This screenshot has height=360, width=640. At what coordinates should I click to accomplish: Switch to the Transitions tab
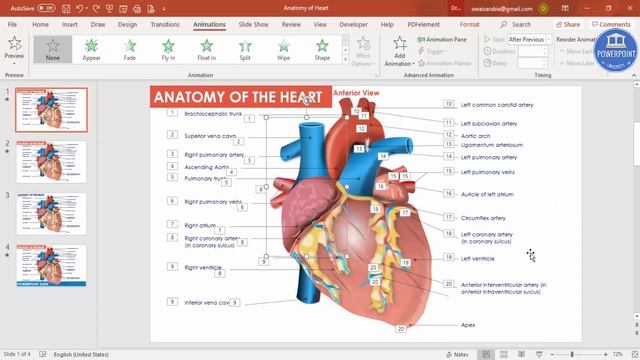coord(165,24)
